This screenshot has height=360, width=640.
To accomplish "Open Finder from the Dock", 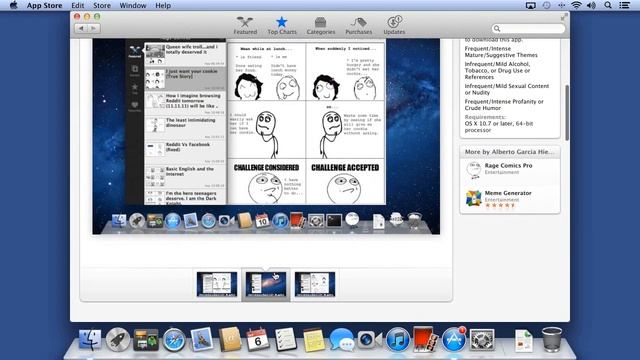I will point(90,339).
